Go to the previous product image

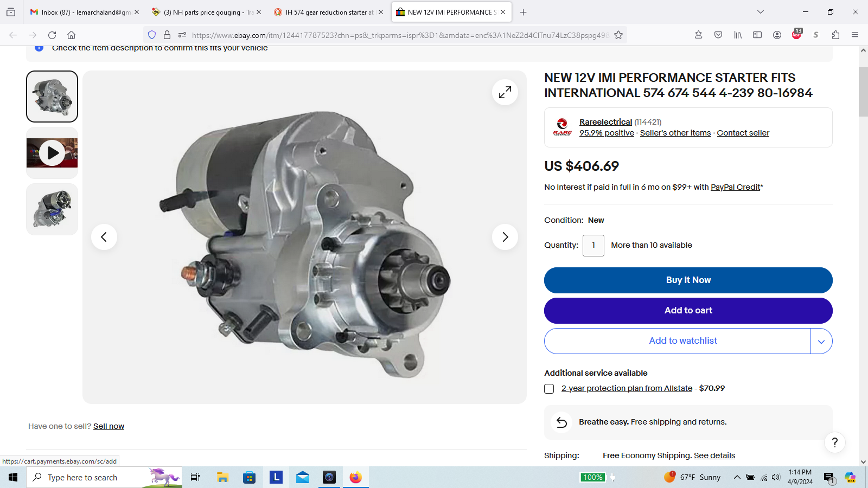104,237
